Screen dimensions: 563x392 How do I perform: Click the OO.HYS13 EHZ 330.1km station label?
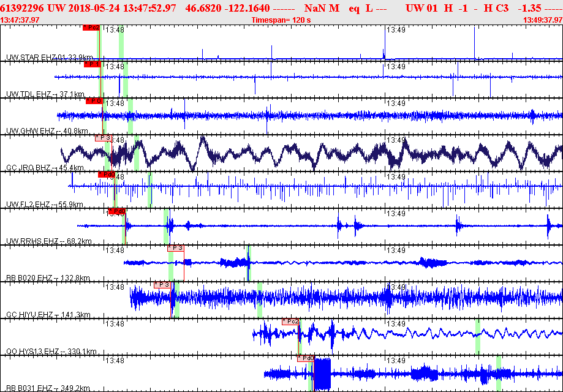tap(51, 352)
